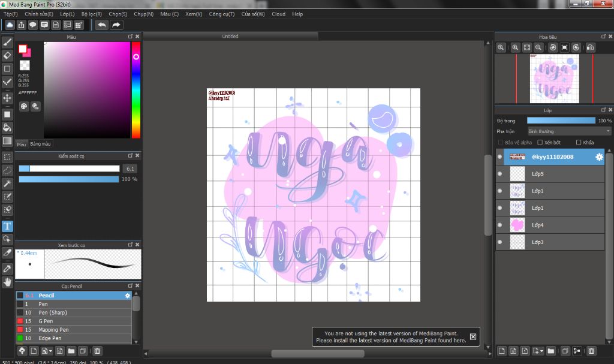Select the Lasso selection tool
614x364 pixels.
(x=7, y=170)
